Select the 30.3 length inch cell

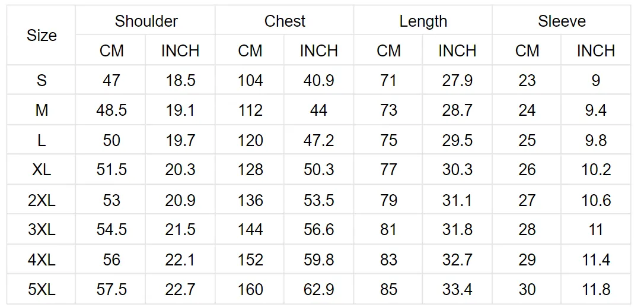(457, 170)
